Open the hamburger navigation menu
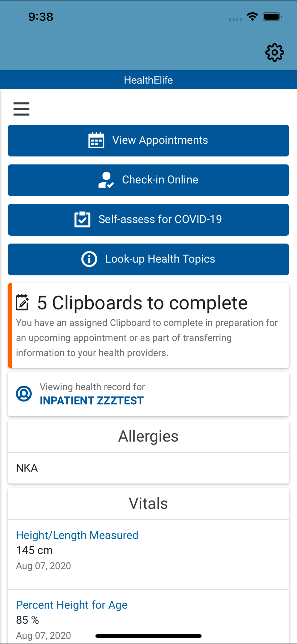The height and width of the screenshot is (644, 297). tap(21, 109)
